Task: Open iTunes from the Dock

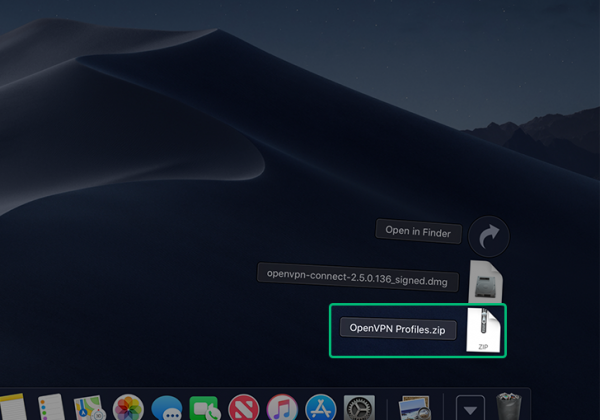Action: pos(282,408)
